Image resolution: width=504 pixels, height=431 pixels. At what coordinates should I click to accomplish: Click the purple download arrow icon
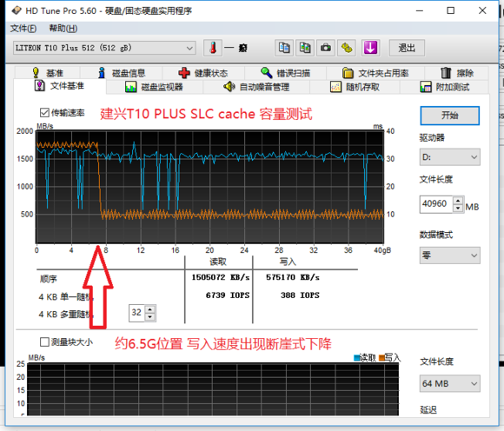370,48
